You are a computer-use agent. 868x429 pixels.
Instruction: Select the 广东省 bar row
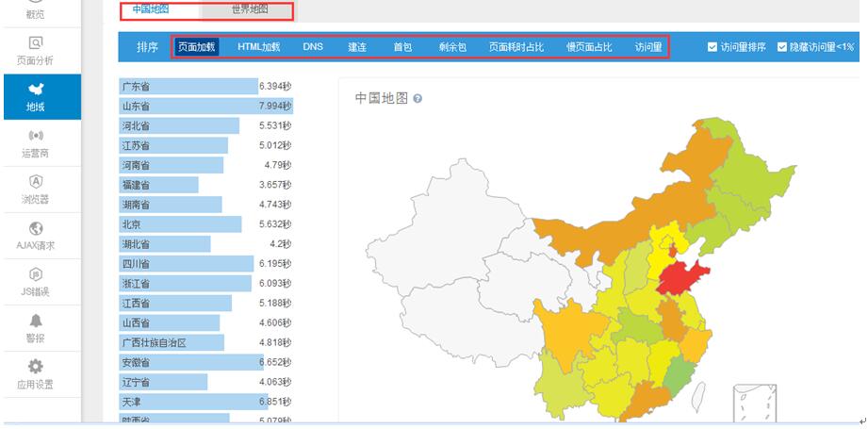tap(206, 87)
